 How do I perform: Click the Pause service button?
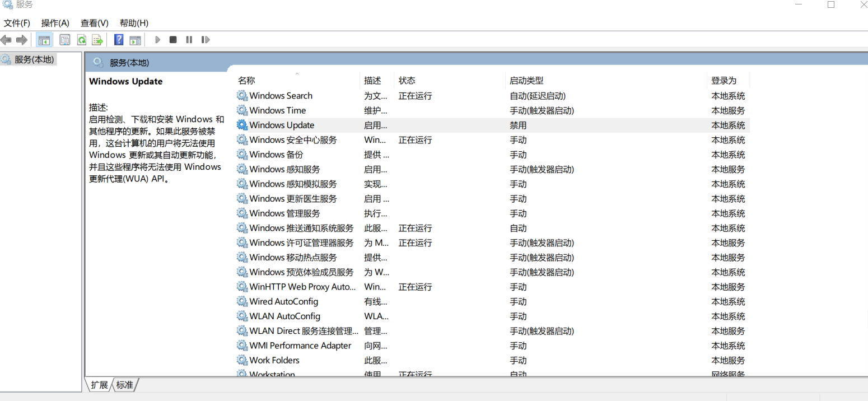[x=189, y=40]
